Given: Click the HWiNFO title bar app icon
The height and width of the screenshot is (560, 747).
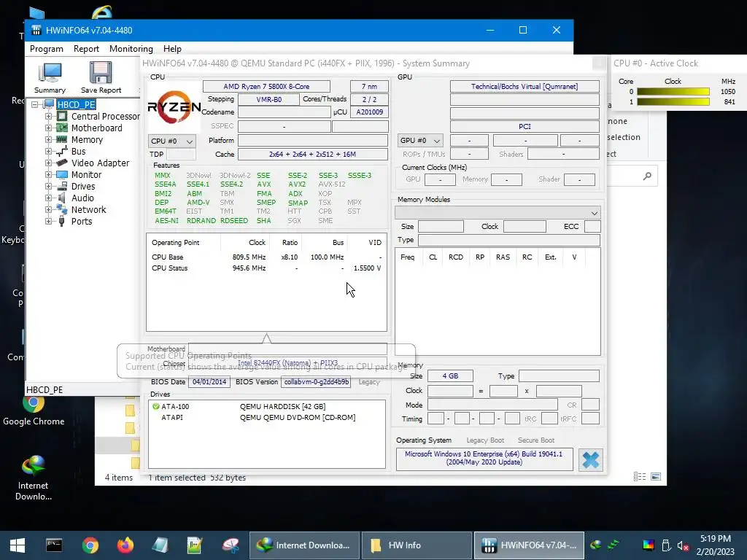Looking at the screenshot, I should (36, 30).
